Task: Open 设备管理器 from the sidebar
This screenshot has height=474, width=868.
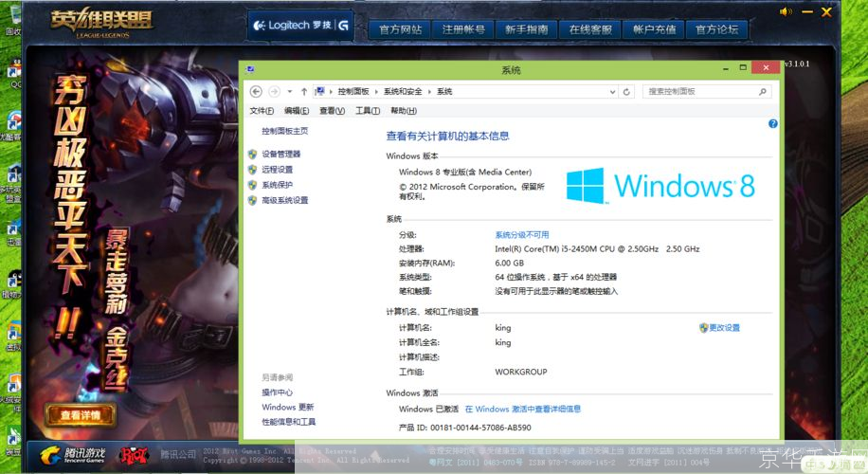Action: (280, 154)
